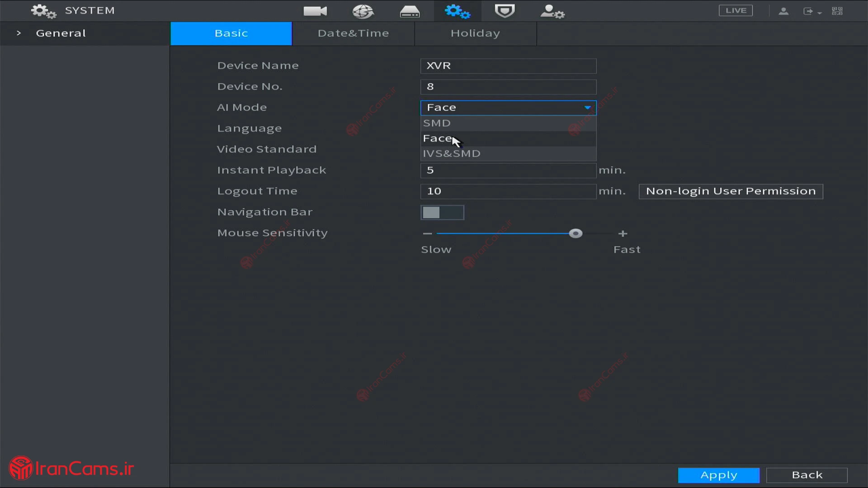Collapse the AI Mode dropdown arrow
The image size is (868, 488).
pyautogui.click(x=587, y=108)
